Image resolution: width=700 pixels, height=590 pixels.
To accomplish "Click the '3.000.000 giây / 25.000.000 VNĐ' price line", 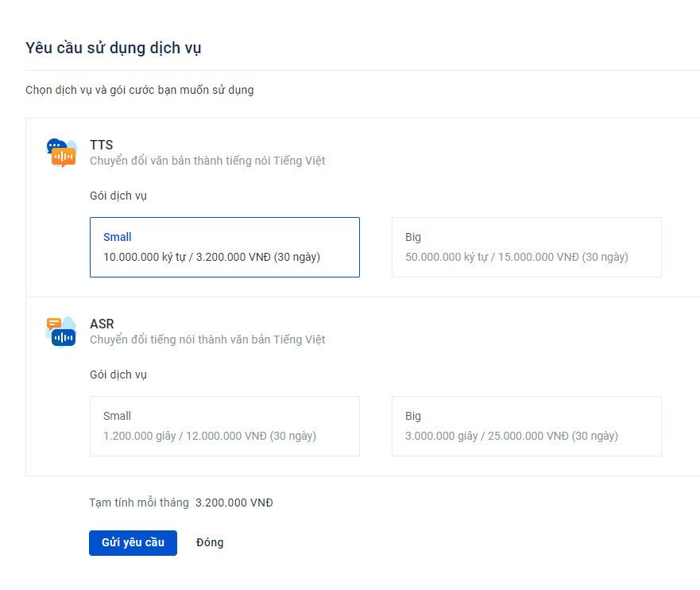I will click(x=512, y=436).
